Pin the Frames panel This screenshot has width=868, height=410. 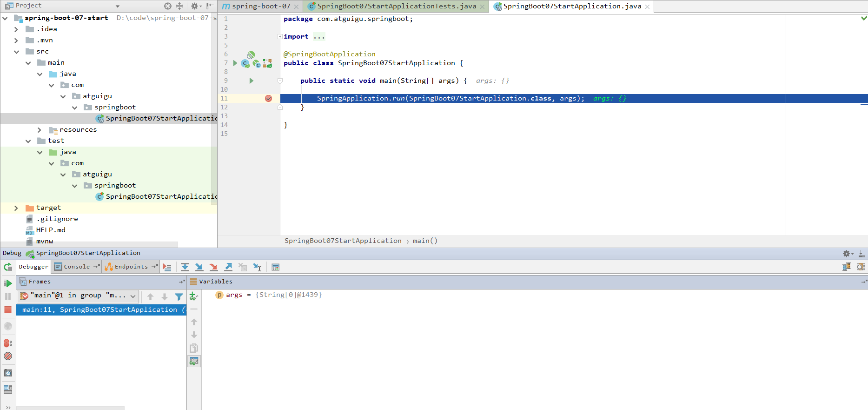[182, 282]
